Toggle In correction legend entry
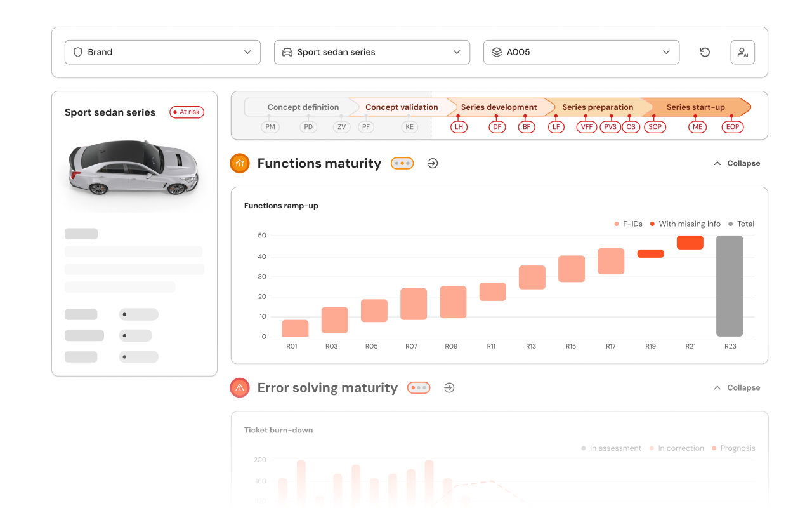812x508 pixels. [x=676, y=448]
